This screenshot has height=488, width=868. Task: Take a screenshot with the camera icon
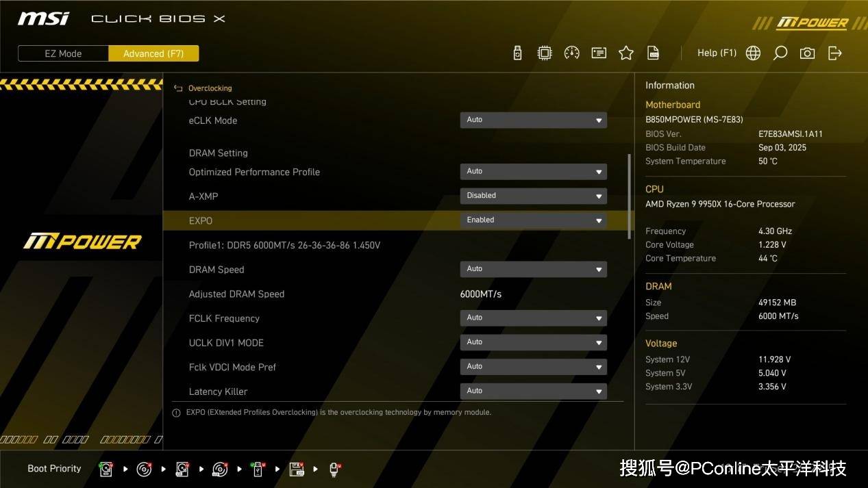808,53
